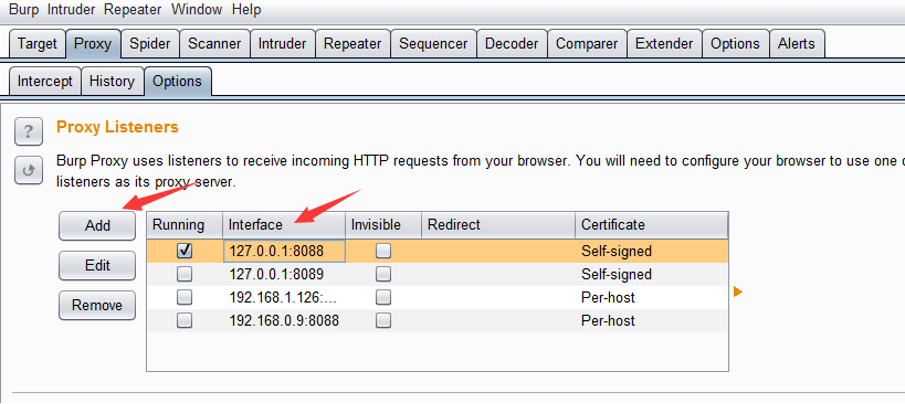The image size is (905, 404).
Task: Select the 192.168.1.126 interface cell
Action: [284, 297]
